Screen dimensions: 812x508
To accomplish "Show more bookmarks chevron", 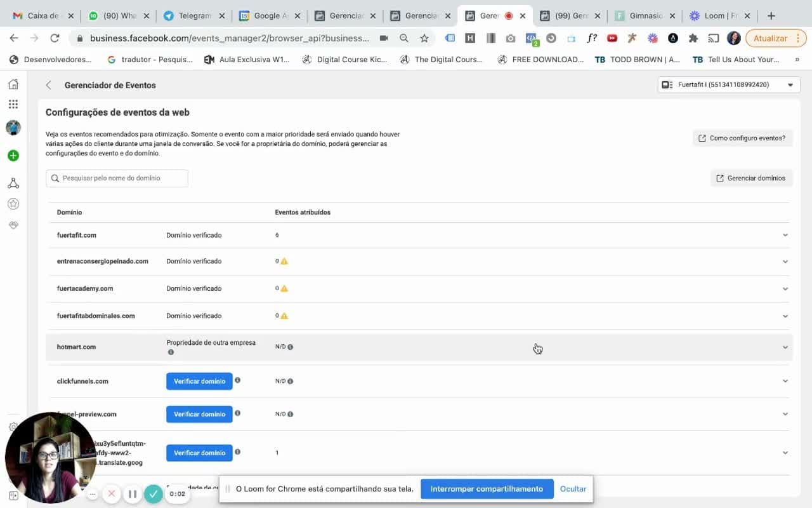I will pyautogui.click(x=797, y=60).
